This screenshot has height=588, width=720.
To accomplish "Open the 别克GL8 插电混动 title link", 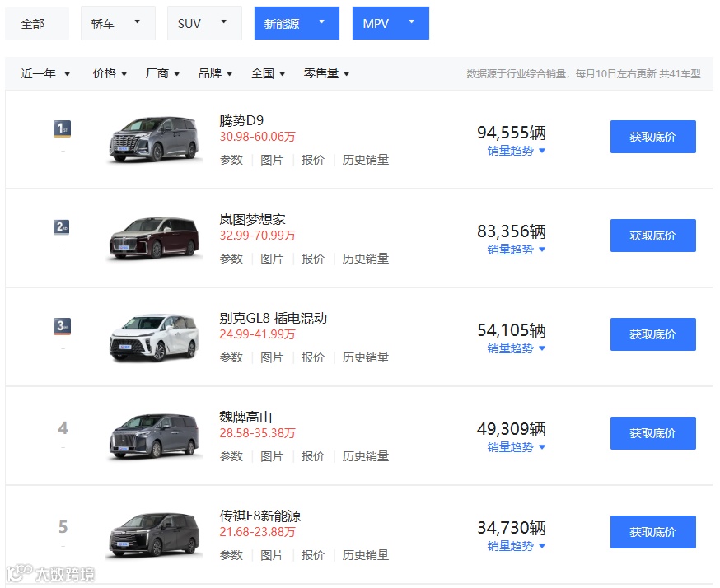I will tap(274, 318).
